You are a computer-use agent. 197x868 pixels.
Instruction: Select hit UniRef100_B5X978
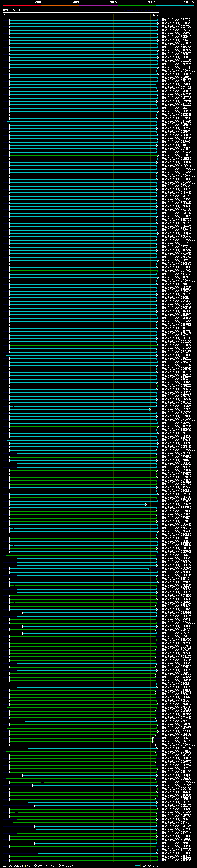pos(177,410)
